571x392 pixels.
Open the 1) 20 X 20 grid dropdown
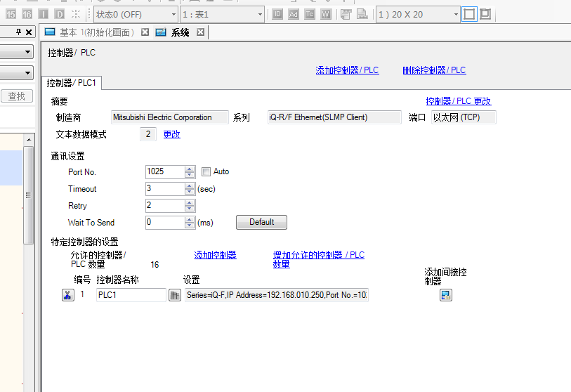pyautogui.click(x=455, y=14)
